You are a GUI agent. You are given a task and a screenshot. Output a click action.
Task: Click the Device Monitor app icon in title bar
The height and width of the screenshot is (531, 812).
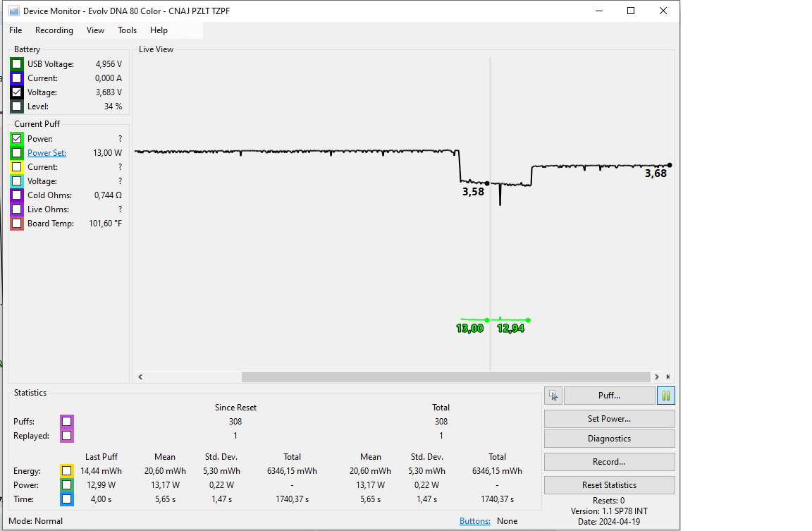(x=13, y=11)
